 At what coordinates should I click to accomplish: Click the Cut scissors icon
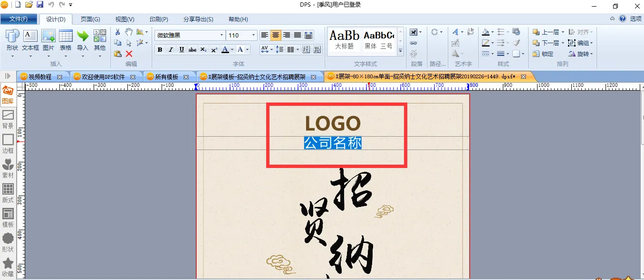(118, 32)
